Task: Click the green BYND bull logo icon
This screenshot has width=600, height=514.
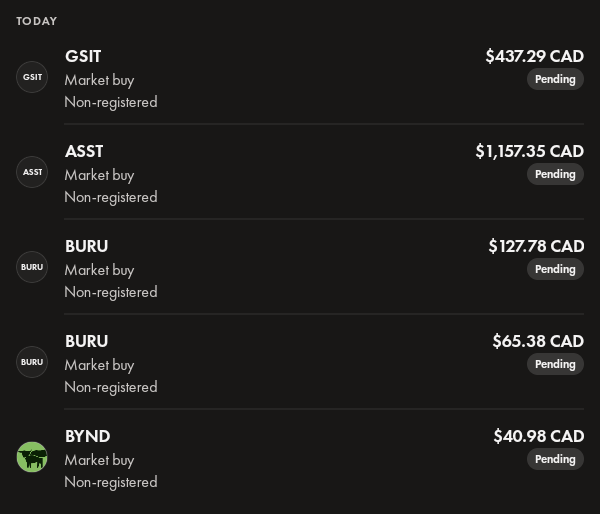Action: [x=32, y=457]
